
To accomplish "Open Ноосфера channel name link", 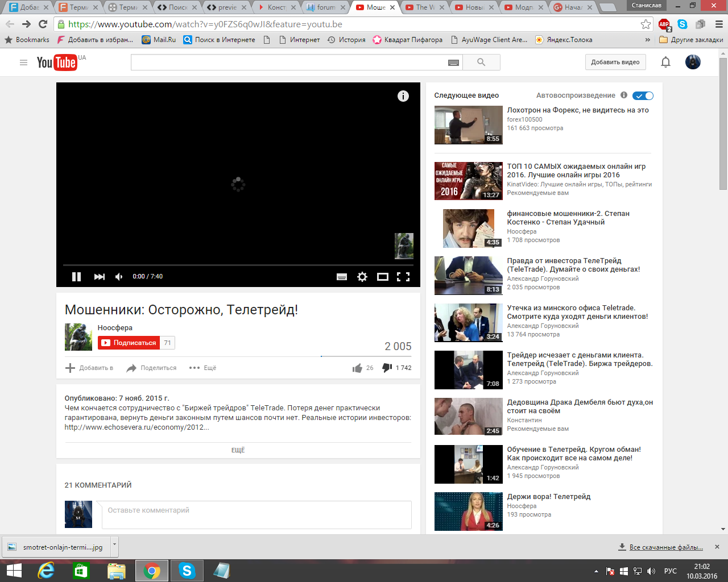I will pyautogui.click(x=115, y=328).
